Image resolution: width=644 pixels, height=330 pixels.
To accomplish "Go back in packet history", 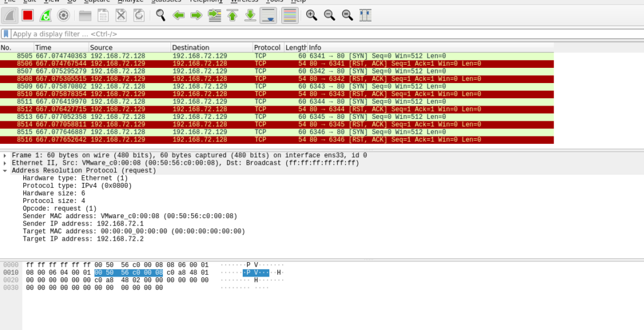I will 179,15.
